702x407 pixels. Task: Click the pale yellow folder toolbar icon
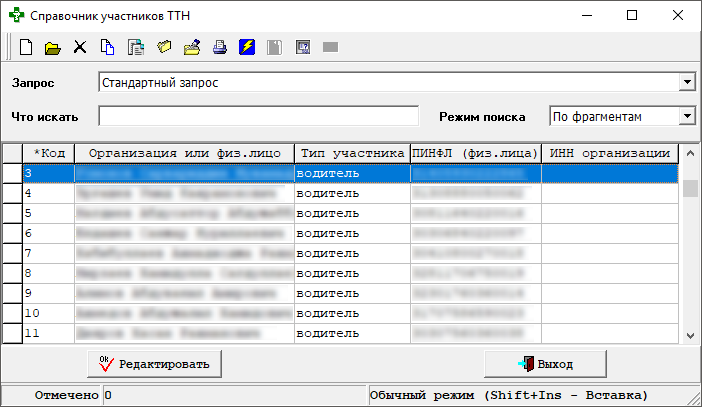pos(164,47)
